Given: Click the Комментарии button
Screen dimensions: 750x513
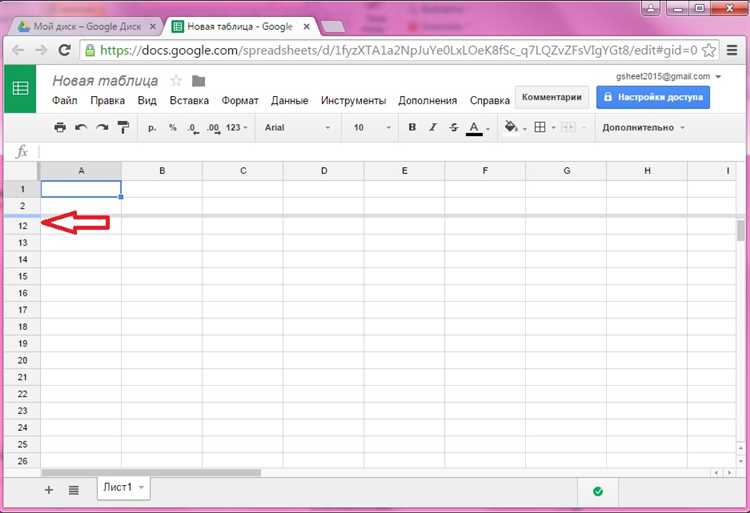Looking at the screenshot, I should point(551,97).
